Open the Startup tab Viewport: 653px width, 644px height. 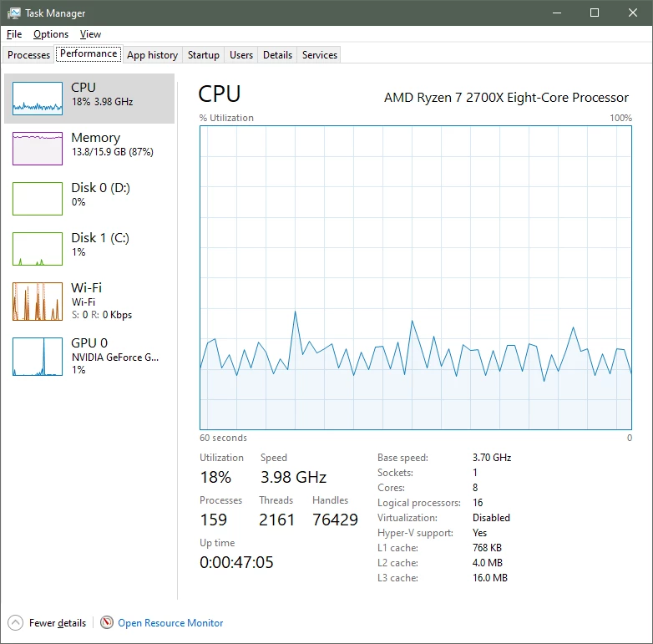pos(203,55)
